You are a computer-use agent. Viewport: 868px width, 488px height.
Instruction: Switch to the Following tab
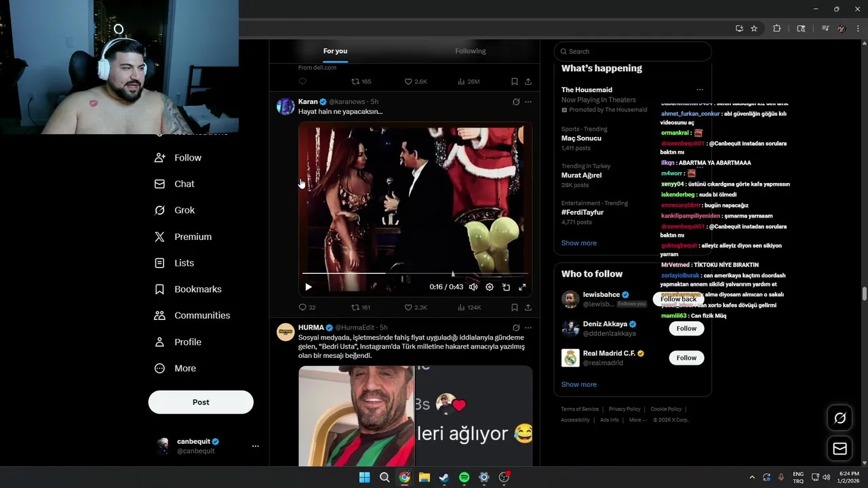click(x=470, y=51)
